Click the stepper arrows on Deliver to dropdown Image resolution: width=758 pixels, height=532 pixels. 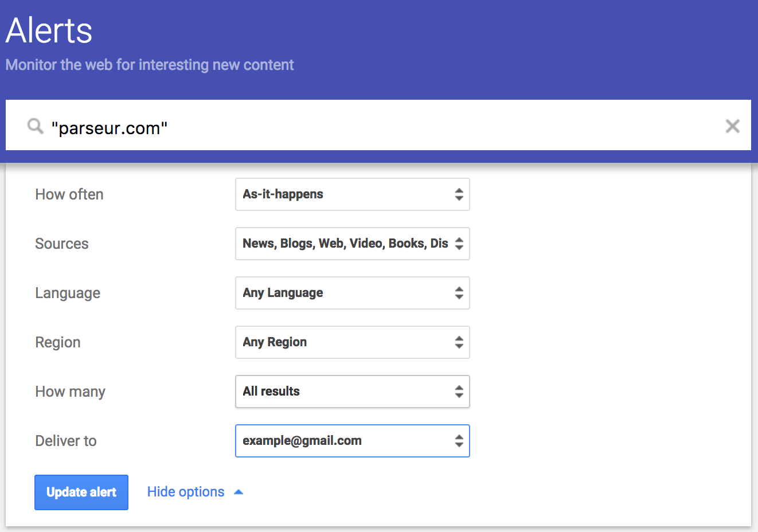pos(459,441)
